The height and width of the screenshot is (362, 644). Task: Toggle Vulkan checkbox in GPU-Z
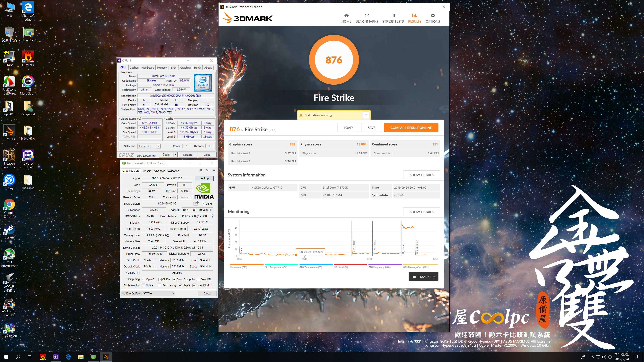click(x=144, y=285)
